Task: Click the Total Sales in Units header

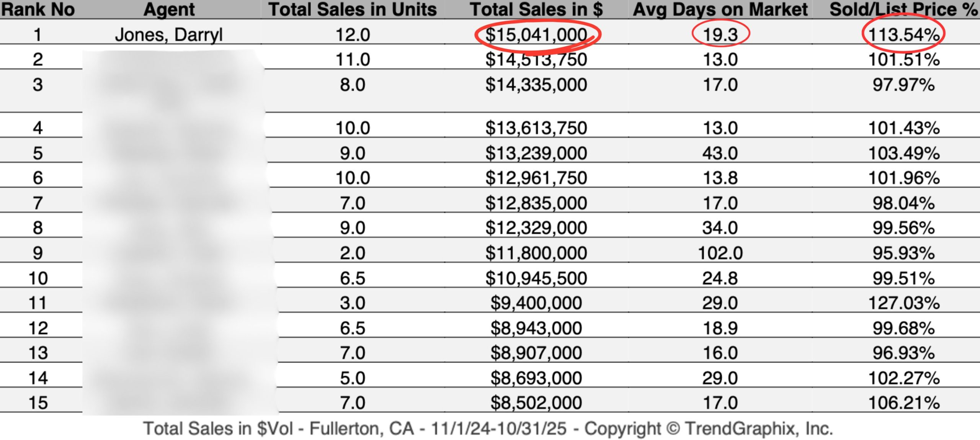Action: 352,10
